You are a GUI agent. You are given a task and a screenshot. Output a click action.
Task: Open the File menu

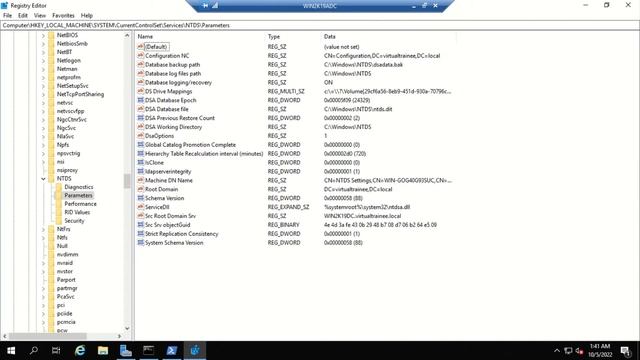pos(7,16)
